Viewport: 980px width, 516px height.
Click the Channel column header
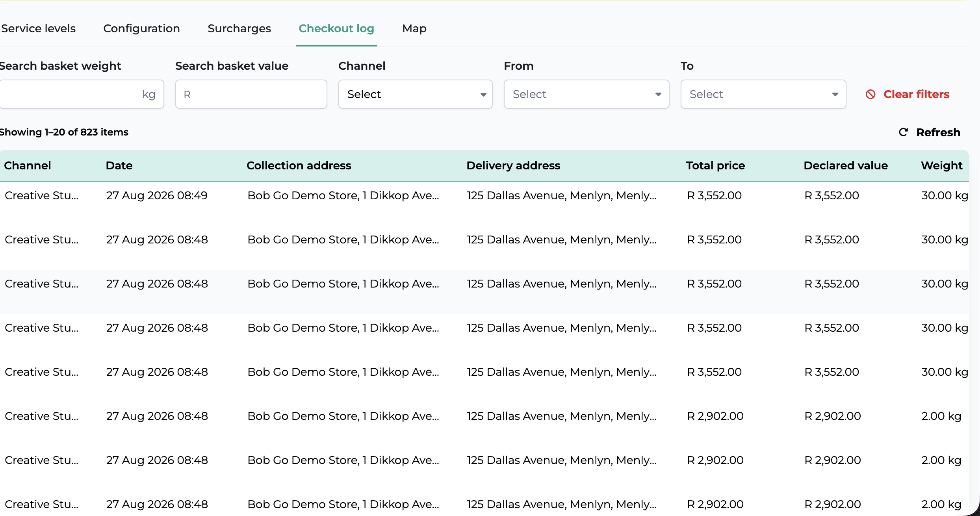pos(28,165)
